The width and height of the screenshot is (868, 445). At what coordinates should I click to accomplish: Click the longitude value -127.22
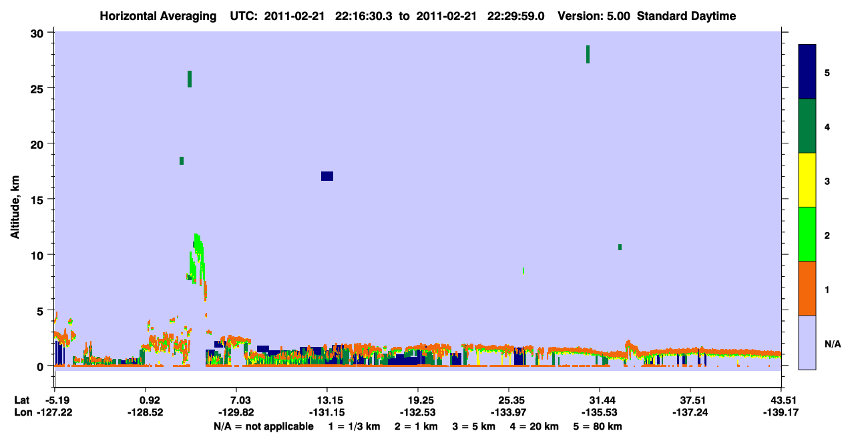coord(55,412)
